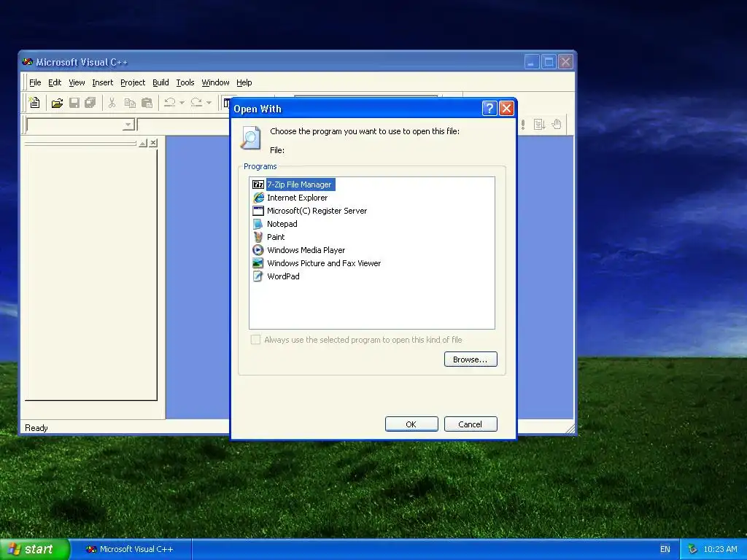Click the Paste clipboard icon
The height and width of the screenshot is (560, 747).
(147, 103)
